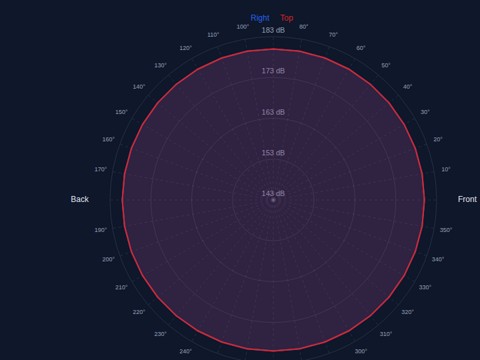Screen dimensions: 480x360
Task: Click the 130° angle label
Action: [x=160, y=65]
